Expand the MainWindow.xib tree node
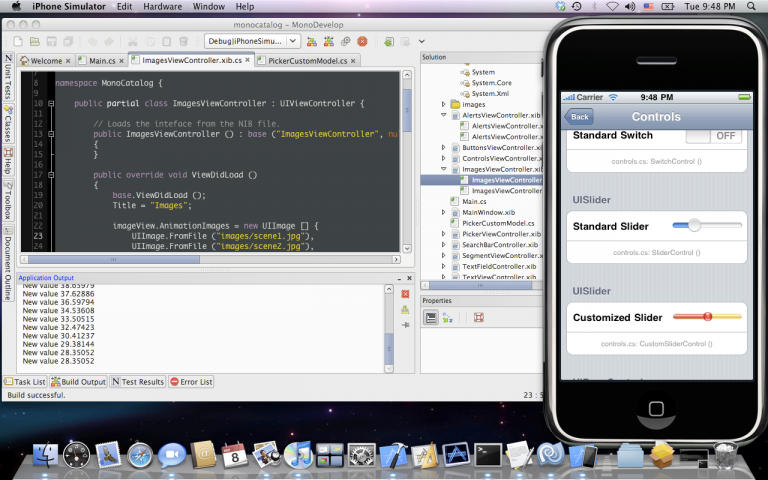The image size is (768, 480). pyautogui.click(x=444, y=212)
